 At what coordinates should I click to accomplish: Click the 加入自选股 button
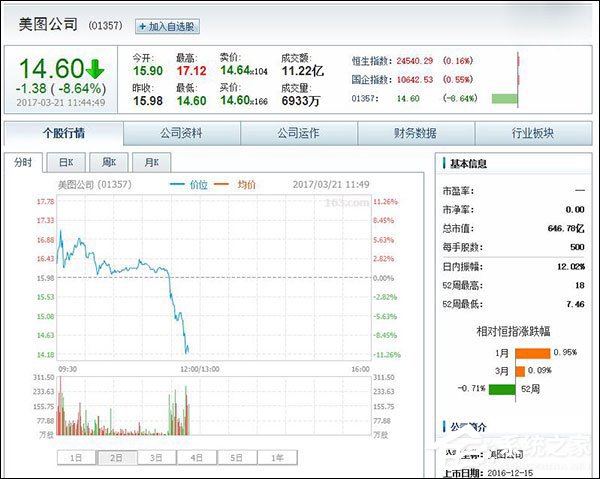[x=167, y=26]
